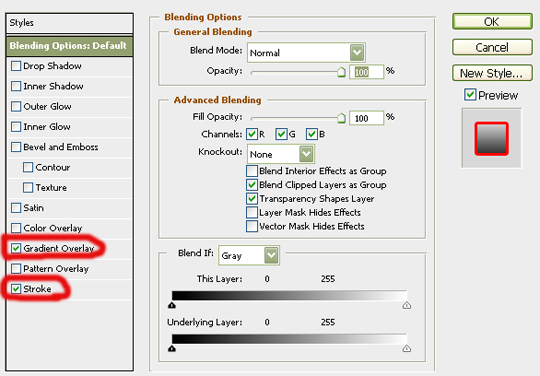Image resolution: width=540 pixels, height=376 pixels.
Task: Click the style preview thumbnail
Action: point(491,138)
